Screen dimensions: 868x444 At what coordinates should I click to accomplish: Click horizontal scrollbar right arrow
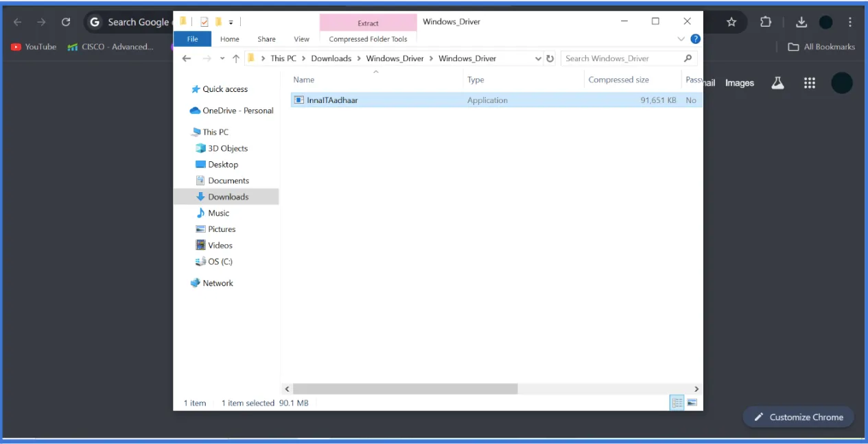(x=696, y=388)
